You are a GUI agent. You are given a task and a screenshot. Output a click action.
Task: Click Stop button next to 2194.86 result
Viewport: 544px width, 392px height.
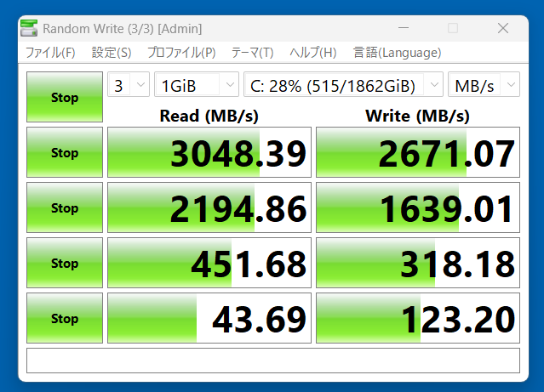coord(65,208)
